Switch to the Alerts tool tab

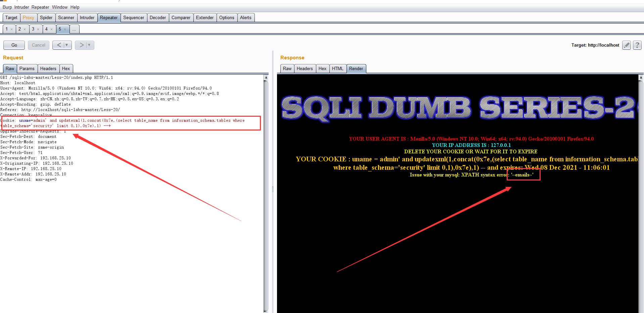pos(246,17)
